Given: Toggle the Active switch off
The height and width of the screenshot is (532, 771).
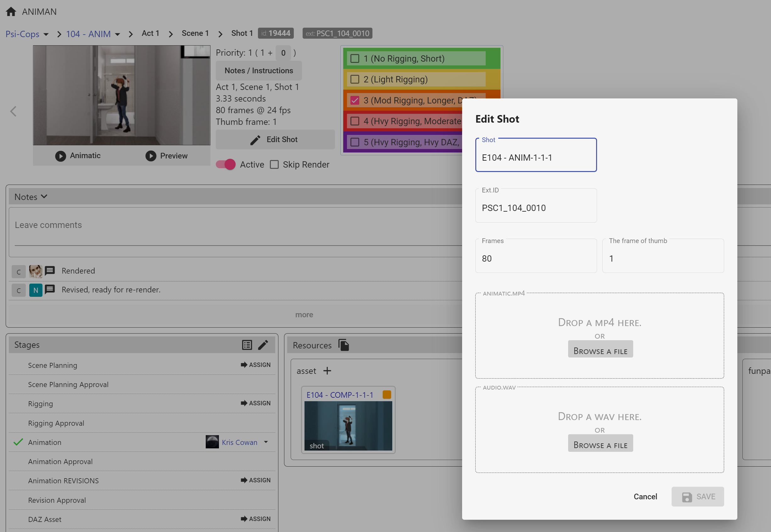Looking at the screenshot, I should 226,164.
